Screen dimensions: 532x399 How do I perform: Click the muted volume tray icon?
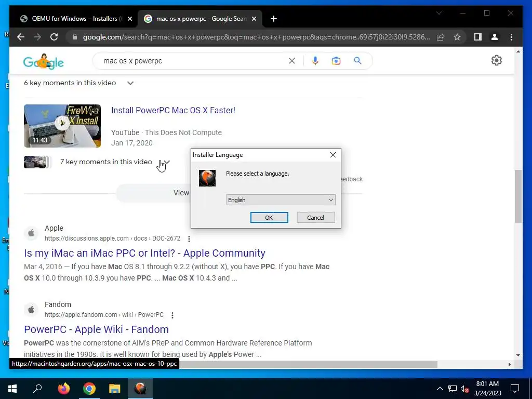[x=465, y=389]
